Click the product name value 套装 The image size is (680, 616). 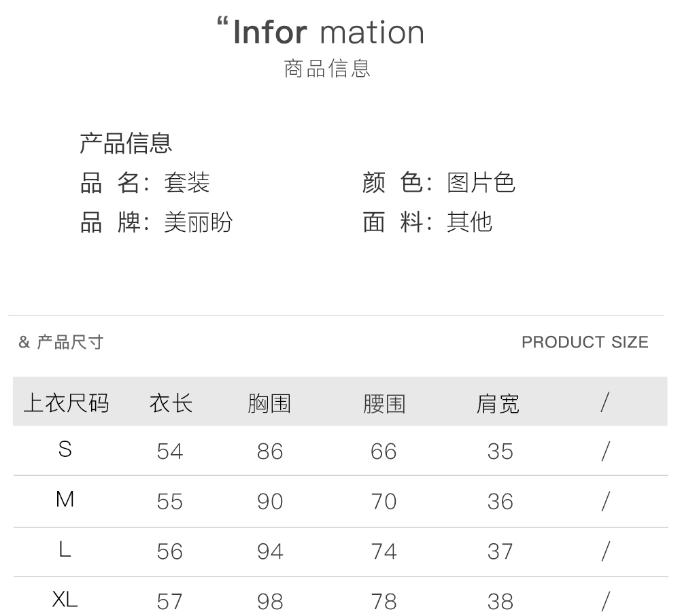click(x=186, y=182)
